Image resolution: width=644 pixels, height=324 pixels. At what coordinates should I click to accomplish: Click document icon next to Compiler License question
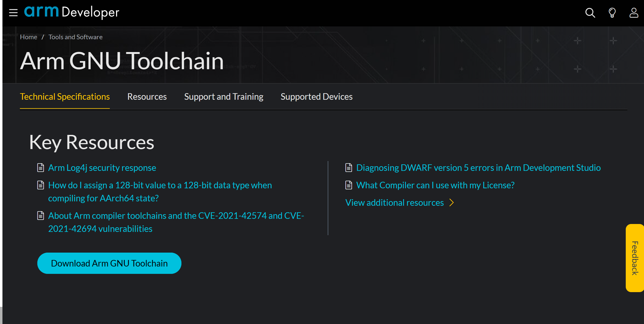coord(349,185)
